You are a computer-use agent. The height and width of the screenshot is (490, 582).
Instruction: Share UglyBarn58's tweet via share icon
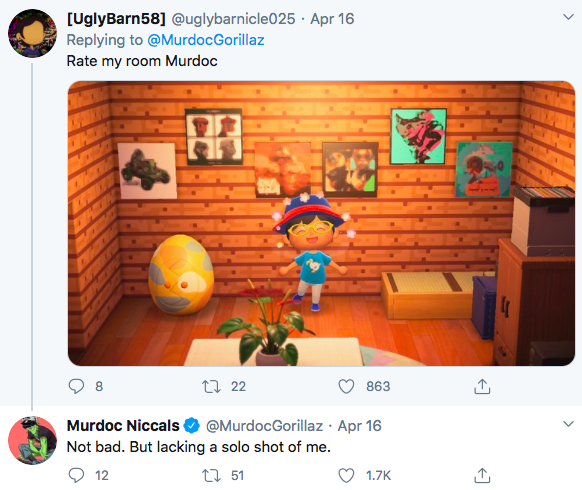pyautogui.click(x=482, y=386)
